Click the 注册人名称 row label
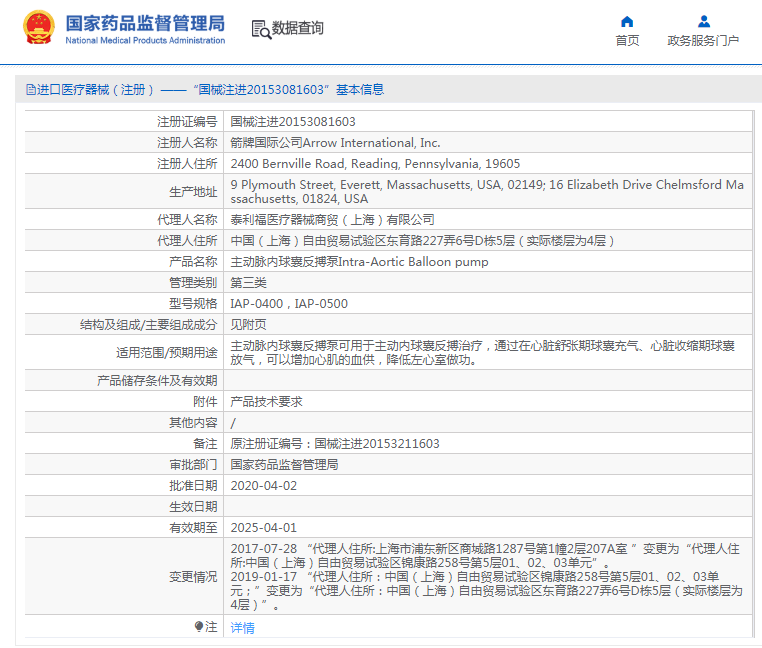 pyautogui.click(x=187, y=143)
